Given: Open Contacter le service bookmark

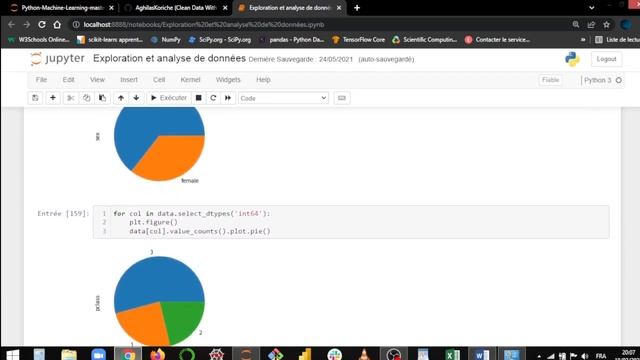Looking at the screenshot, I should click(x=498, y=40).
